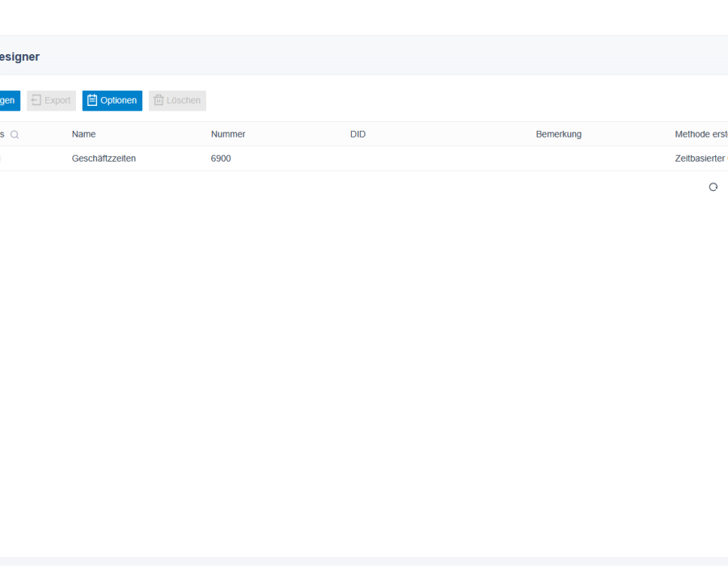Click the partially visible blue button at left
This screenshot has height=566, width=728.
pos(10,101)
